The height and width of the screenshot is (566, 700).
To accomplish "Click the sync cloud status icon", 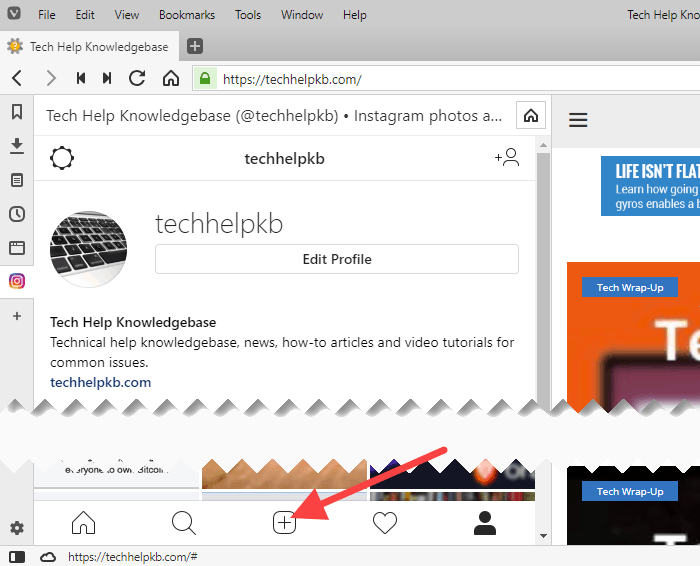I will point(48,557).
